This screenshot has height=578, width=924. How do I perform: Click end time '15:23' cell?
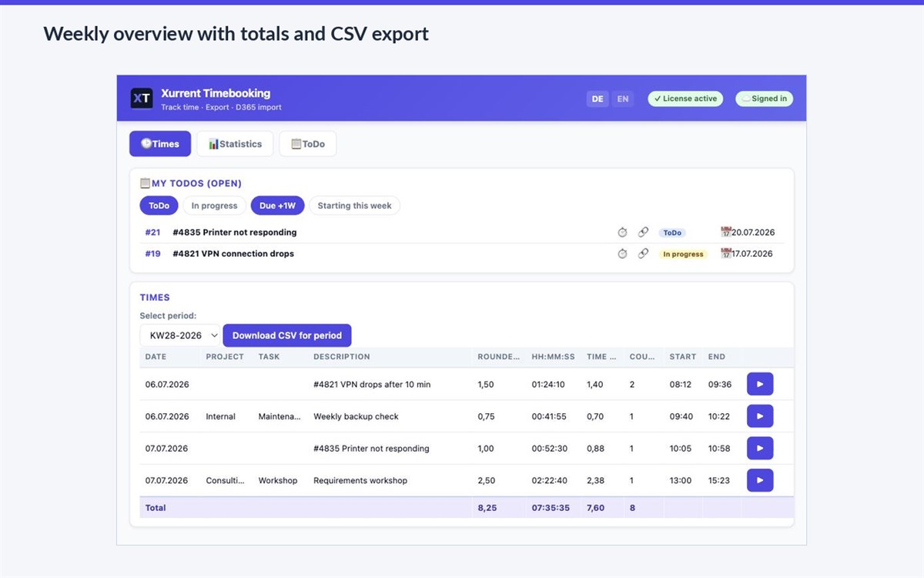tap(719, 480)
